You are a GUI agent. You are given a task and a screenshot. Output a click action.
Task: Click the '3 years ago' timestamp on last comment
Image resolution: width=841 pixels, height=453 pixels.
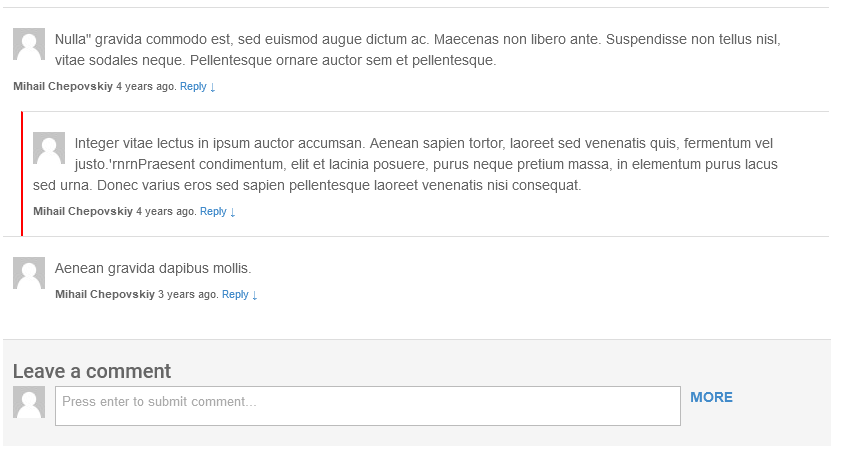(188, 294)
